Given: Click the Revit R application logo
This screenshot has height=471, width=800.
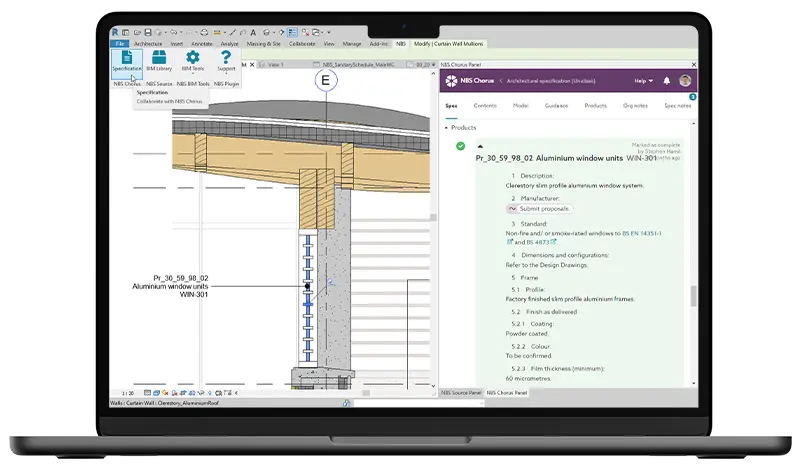Looking at the screenshot, I should point(115,32).
